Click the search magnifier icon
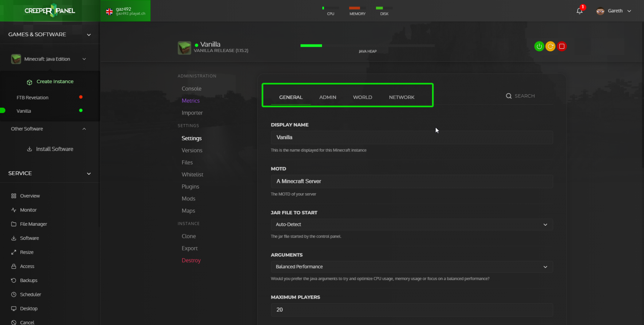This screenshot has height=325, width=644. 509,96
